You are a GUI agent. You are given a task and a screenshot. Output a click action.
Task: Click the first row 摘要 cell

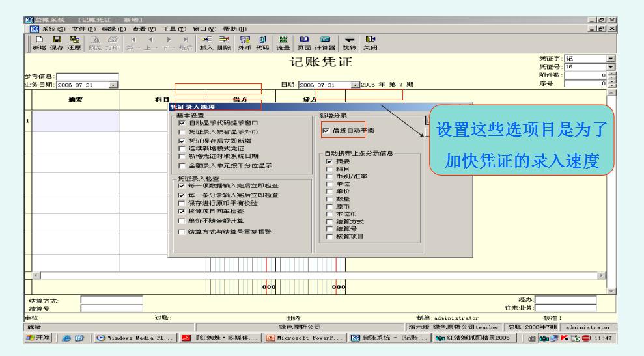pos(75,121)
